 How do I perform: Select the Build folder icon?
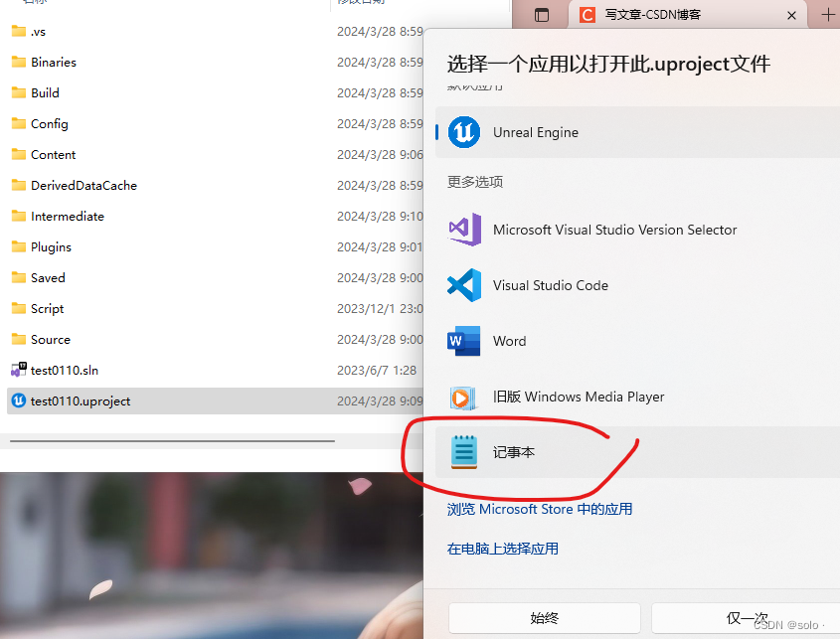pyautogui.click(x=19, y=92)
